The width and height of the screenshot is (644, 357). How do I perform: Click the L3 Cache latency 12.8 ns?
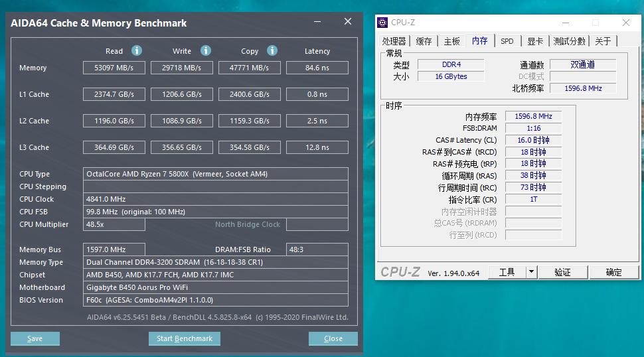tap(317, 147)
